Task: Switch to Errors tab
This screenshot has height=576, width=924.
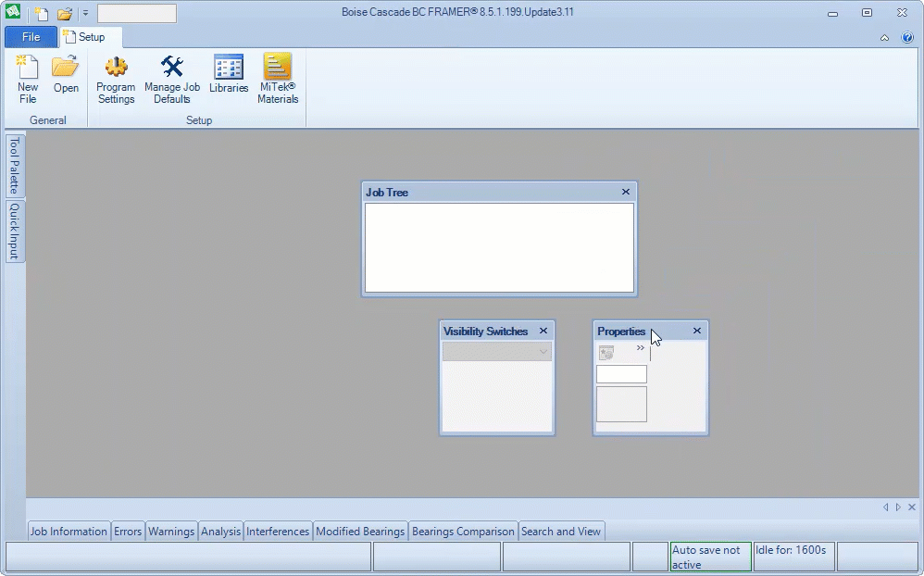Action: point(127,532)
